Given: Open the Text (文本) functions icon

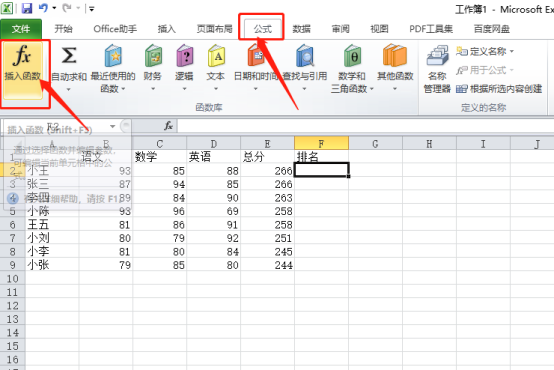Looking at the screenshot, I should (x=216, y=55).
